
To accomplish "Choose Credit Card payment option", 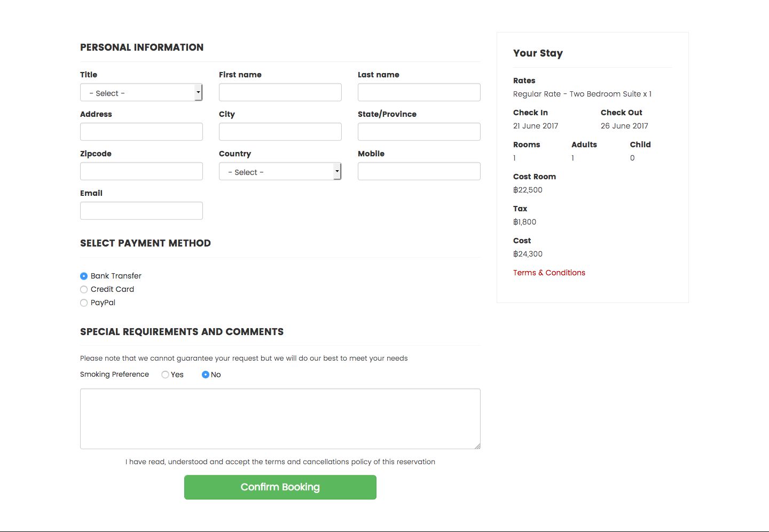I will (84, 289).
